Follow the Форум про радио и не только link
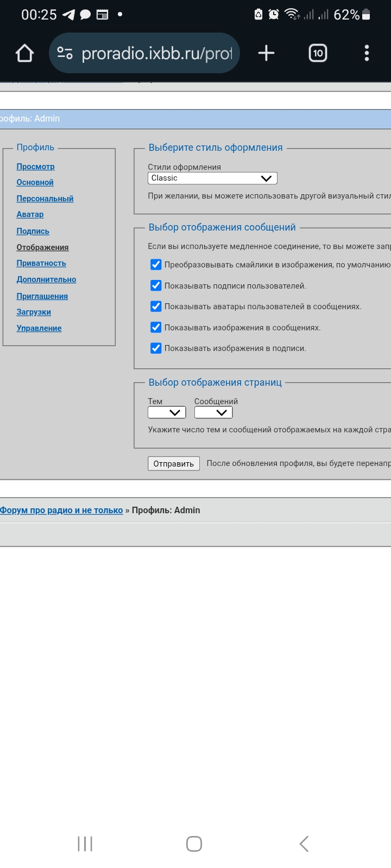Image resolution: width=391 pixels, height=868 pixels. tap(61, 510)
